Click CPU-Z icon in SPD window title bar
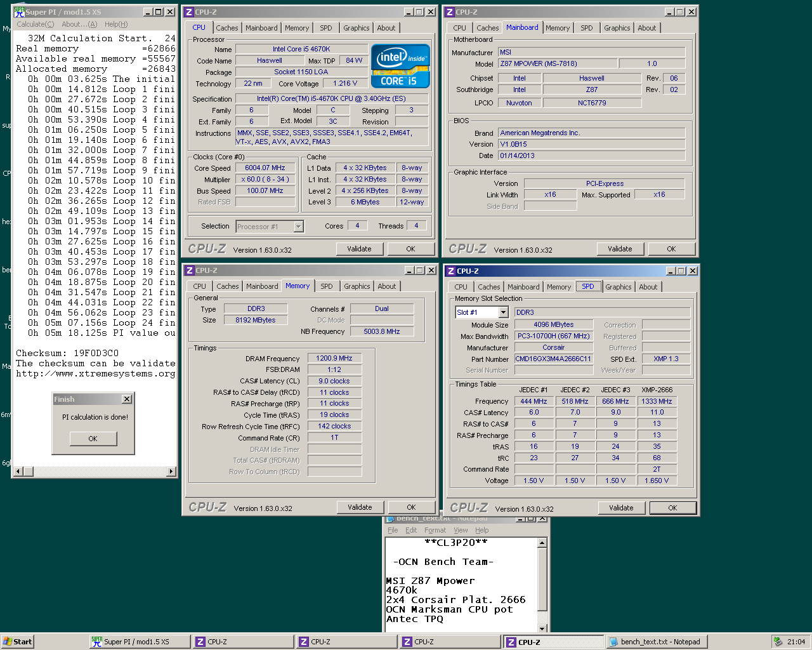This screenshot has width=812, height=650. click(x=451, y=271)
